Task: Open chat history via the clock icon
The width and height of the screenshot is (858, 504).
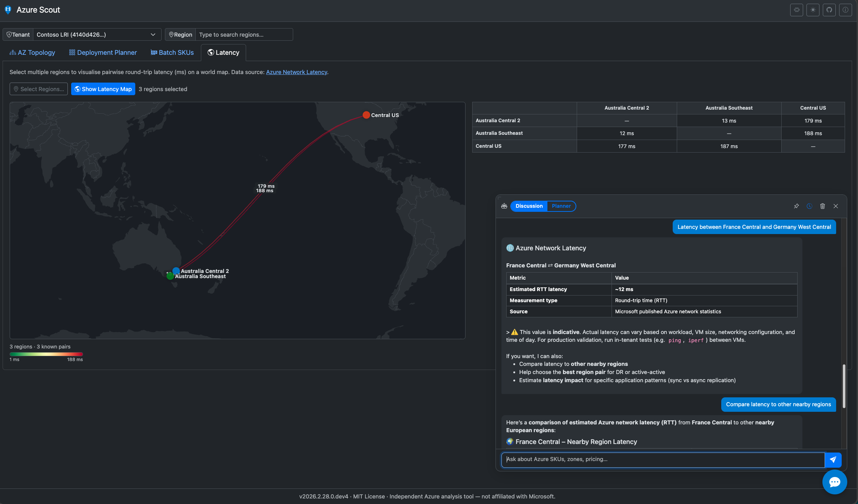Action: pos(809,206)
